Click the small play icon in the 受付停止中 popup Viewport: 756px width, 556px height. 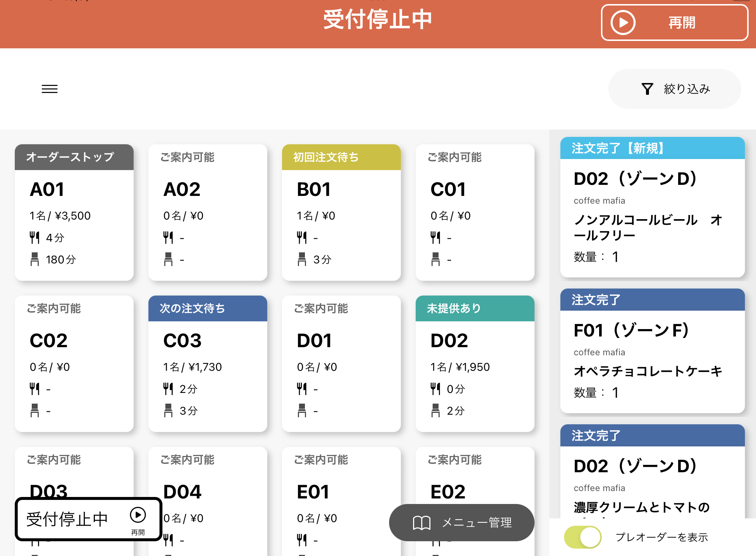point(138,515)
